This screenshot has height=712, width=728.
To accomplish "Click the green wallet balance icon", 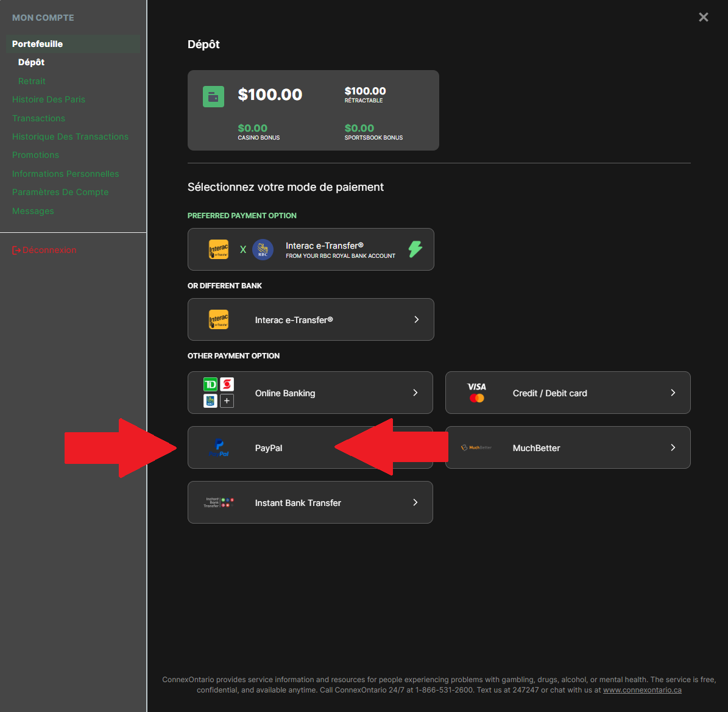I will [x=213, y=96].
